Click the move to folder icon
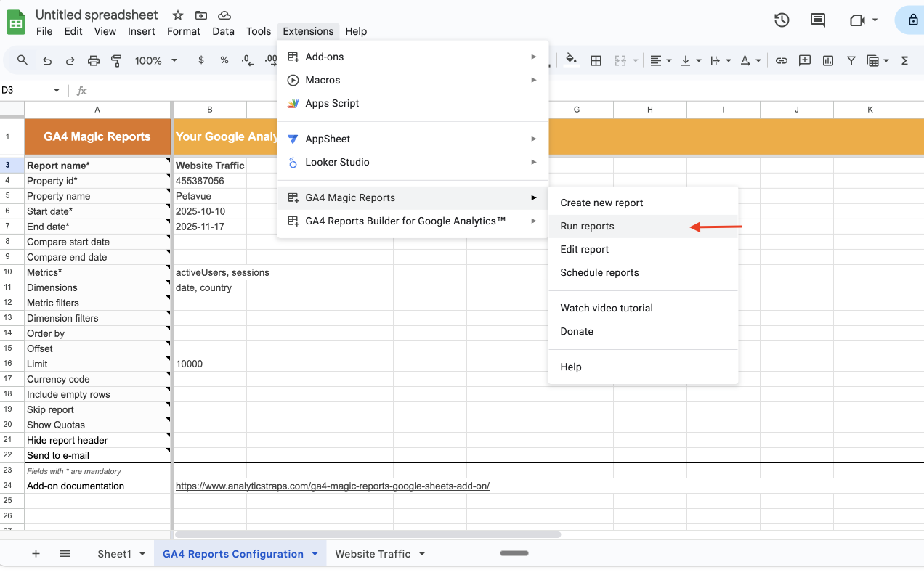 201,15
